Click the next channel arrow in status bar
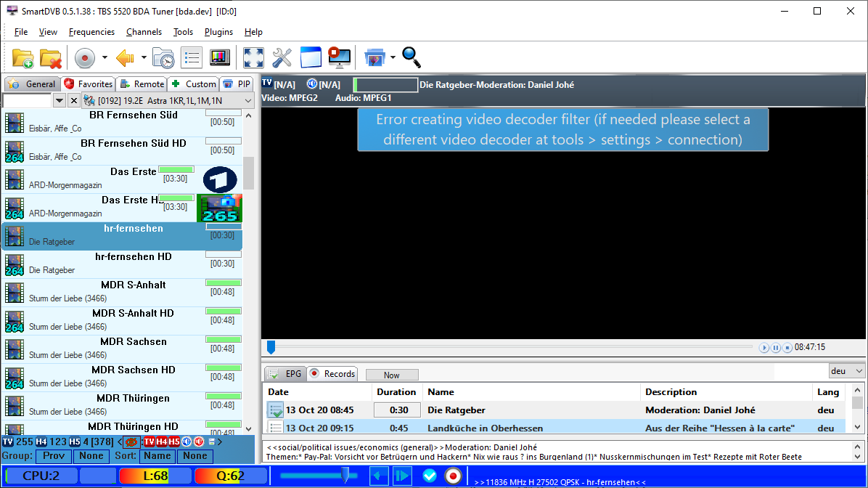 403,476
